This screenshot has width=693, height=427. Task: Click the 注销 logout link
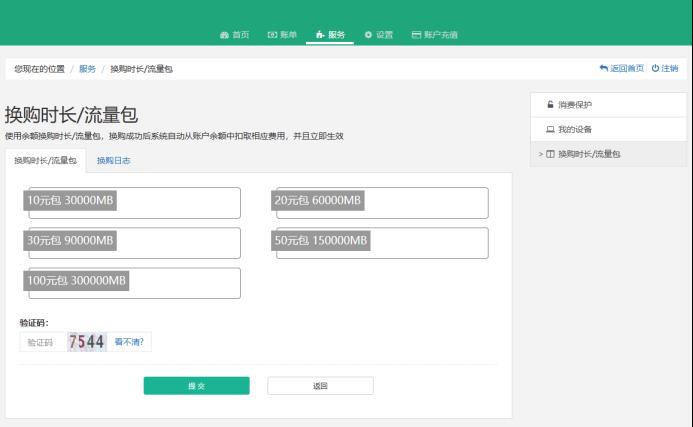point(665,68)
